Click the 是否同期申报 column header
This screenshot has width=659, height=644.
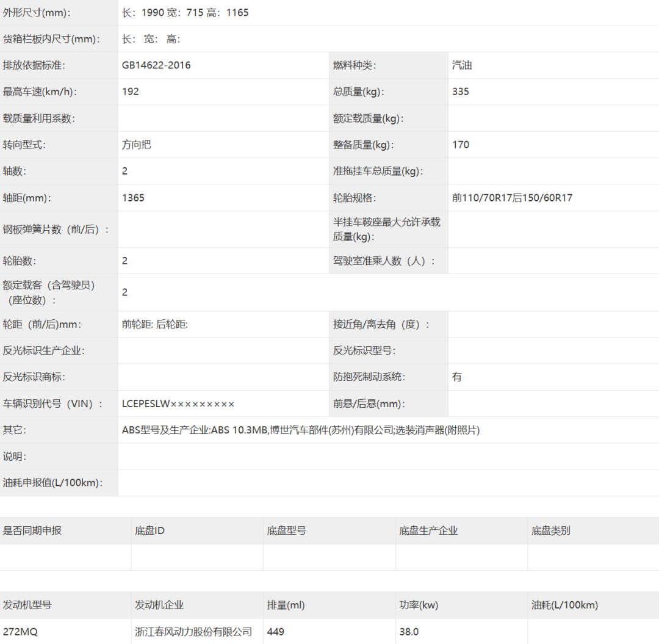[x=32, y=530]
